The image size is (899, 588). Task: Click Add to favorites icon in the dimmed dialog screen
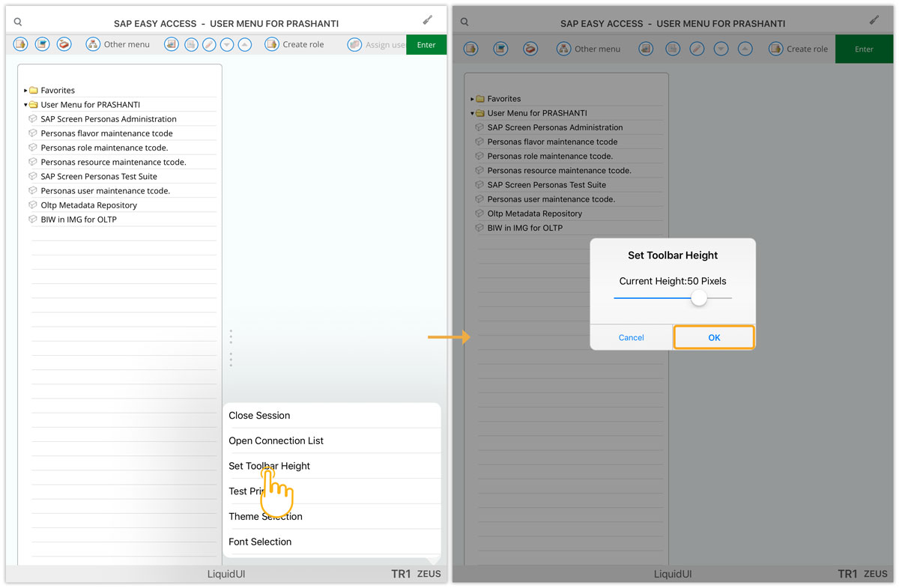646,49
